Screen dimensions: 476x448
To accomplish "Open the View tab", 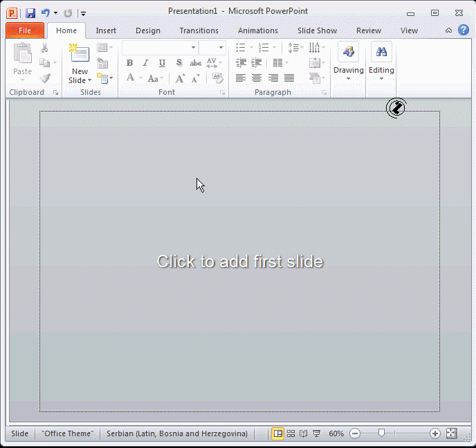I will click(409, 30).
